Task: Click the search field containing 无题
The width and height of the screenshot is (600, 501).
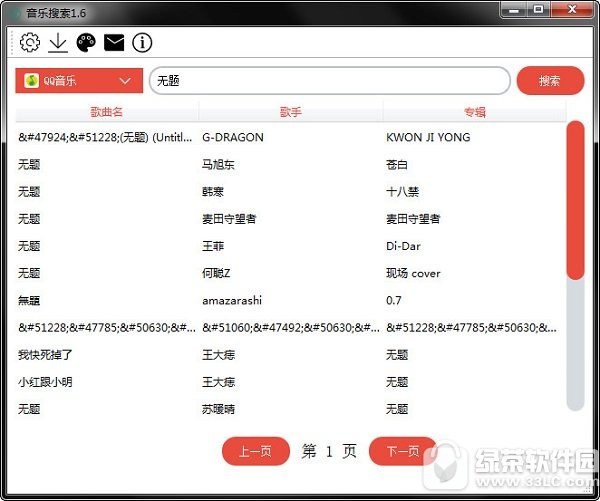Action: [329, 81]
